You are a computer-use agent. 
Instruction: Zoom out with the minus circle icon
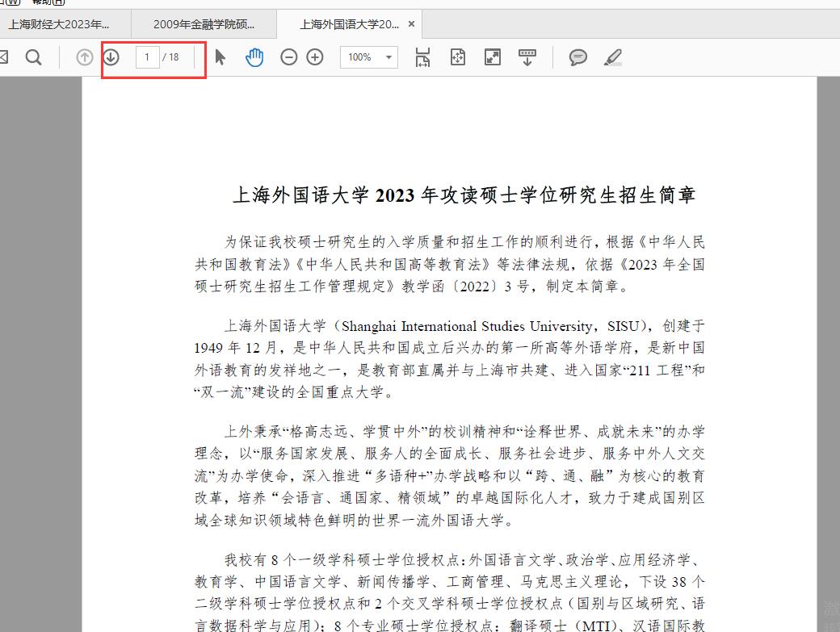pos(289,57)
